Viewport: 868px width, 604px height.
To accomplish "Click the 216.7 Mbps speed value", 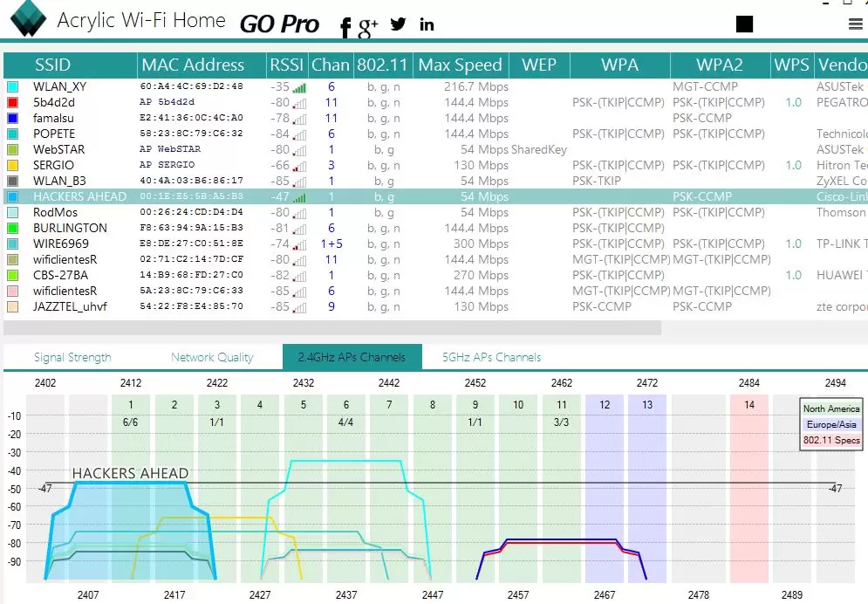I will click(476, 87).
